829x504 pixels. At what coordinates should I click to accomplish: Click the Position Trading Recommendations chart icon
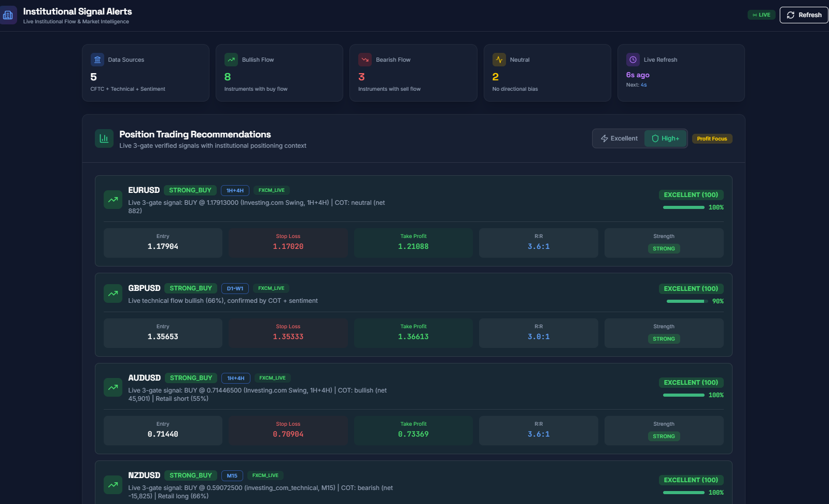[x=104, y=138]
